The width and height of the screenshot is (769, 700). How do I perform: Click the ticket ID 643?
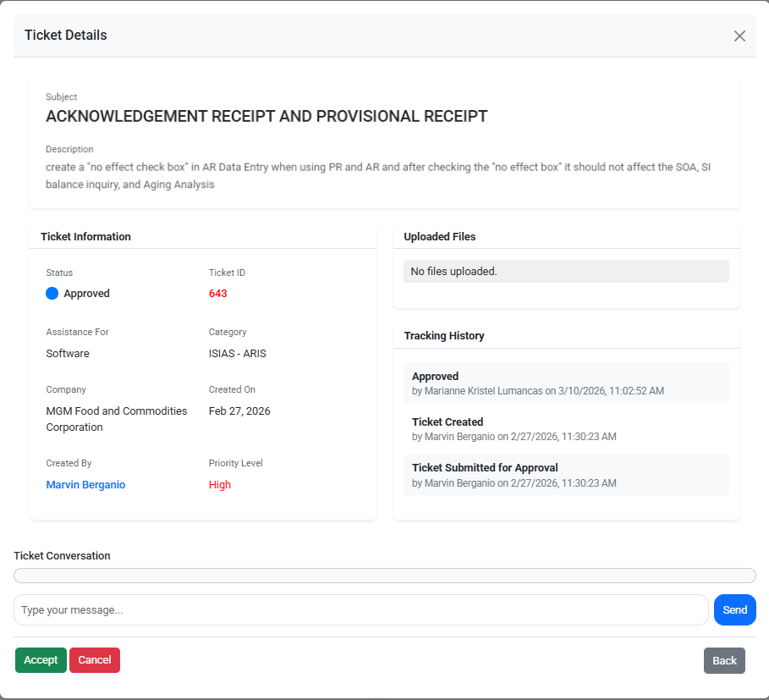(217, 294)
